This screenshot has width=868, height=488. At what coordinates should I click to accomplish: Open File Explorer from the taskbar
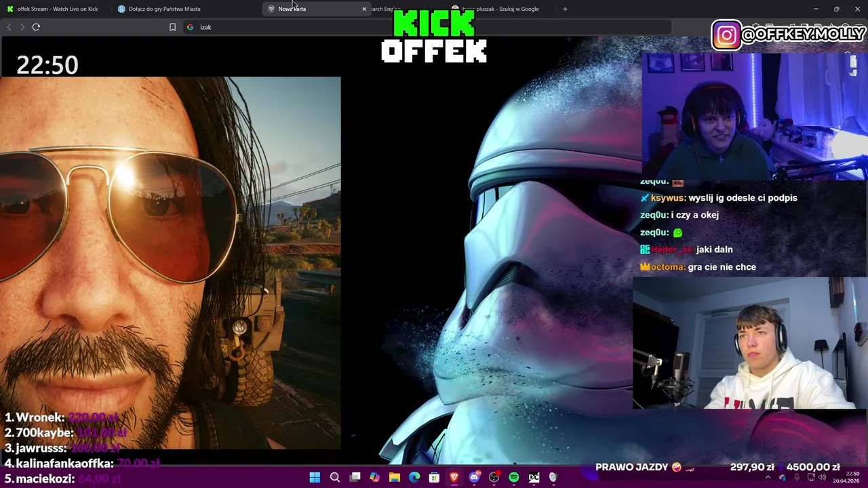tap(395, 478)
